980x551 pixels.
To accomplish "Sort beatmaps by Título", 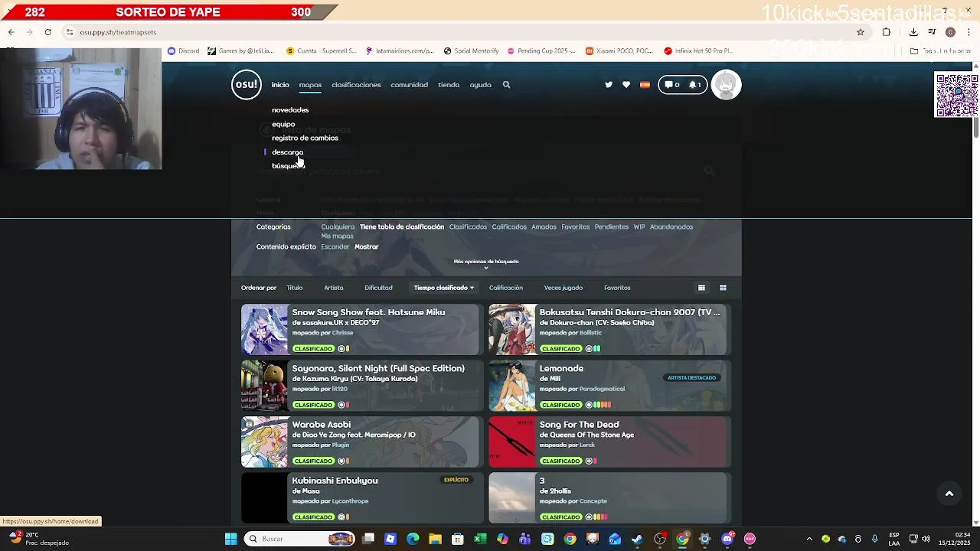I will click(295, 288).
